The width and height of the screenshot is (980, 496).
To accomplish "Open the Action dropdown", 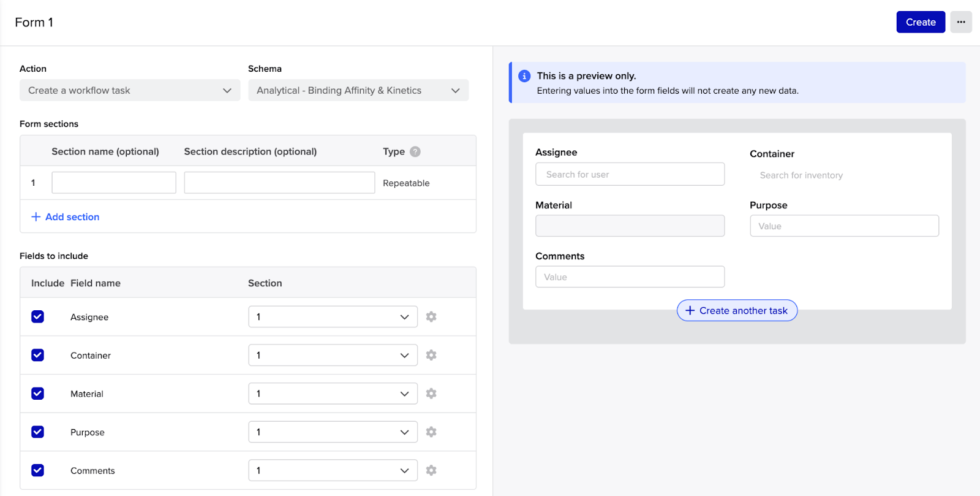I will point(130,90).
